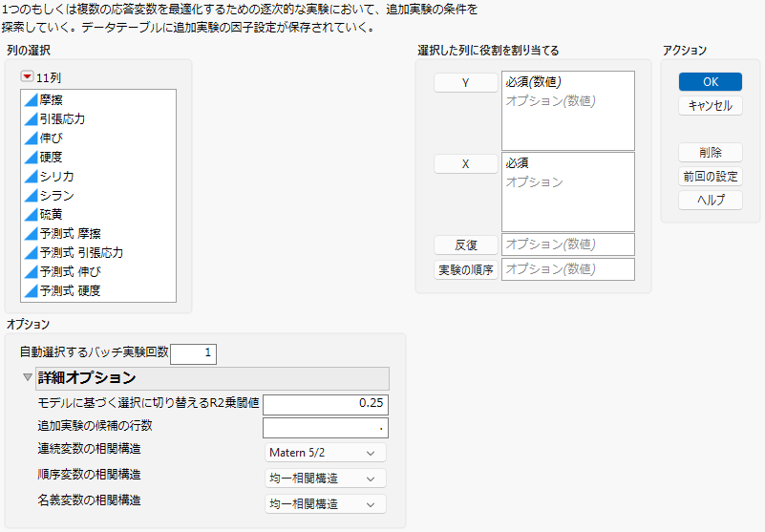Click the 反復 role button
765x532 pixels.
tap(466, 245)
